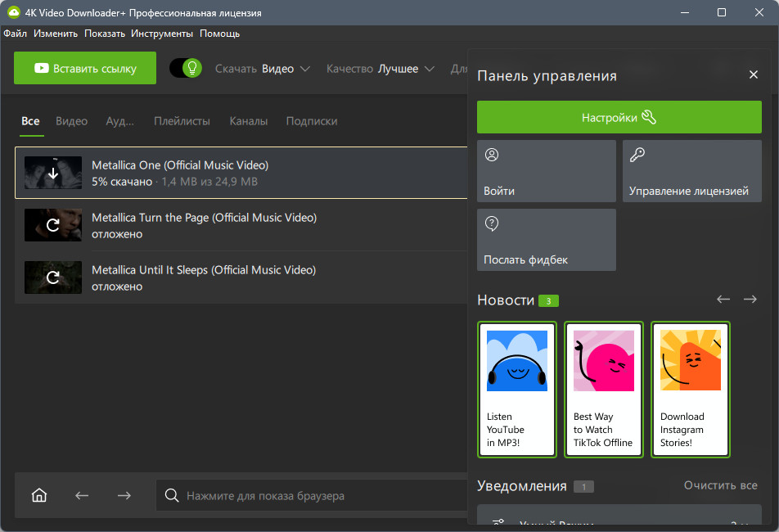Click the browser search input field
Viewport: 779px width, 532px height.
click(312, 495)
